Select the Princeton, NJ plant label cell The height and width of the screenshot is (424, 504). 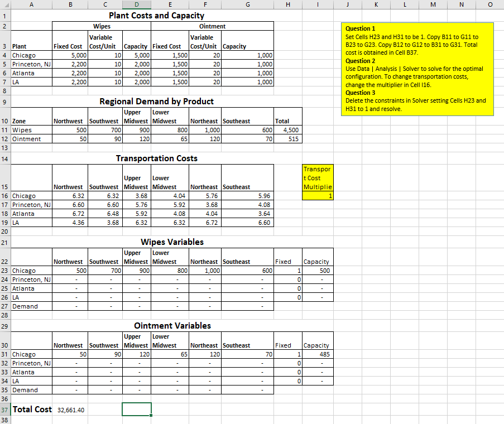31,64
